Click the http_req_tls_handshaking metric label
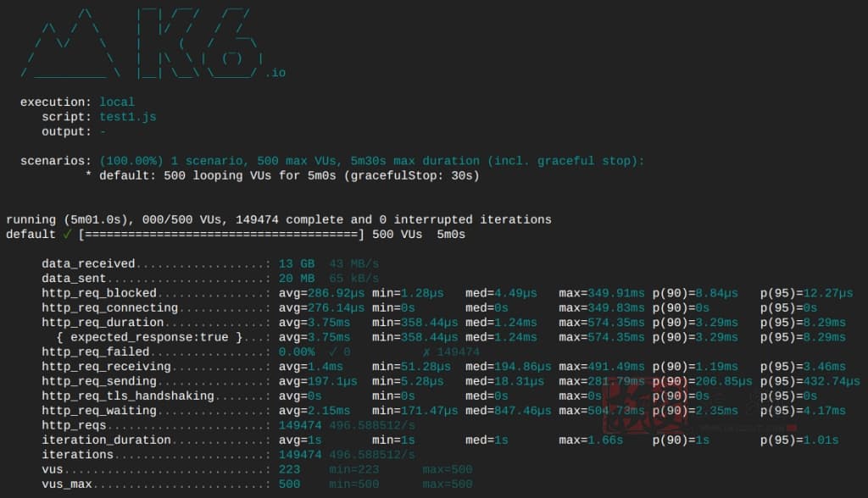This screenshot has height=498, width=868. (x=128, y=396)
